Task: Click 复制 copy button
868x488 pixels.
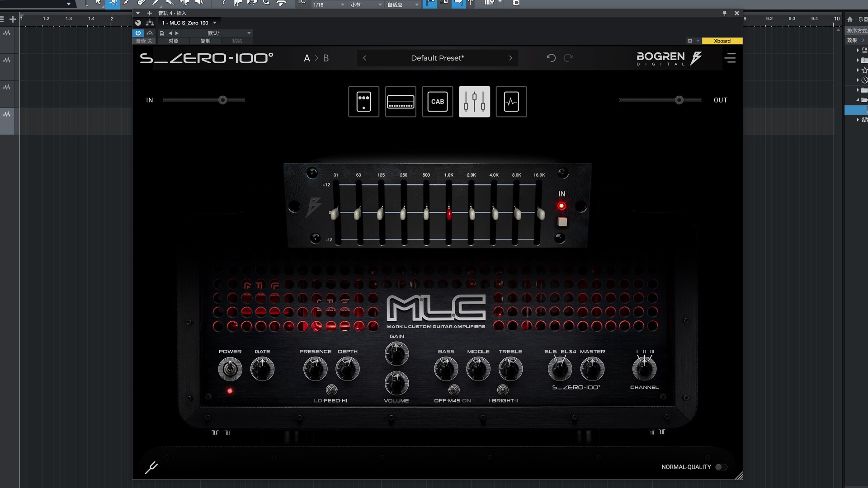Action: (x=205, y=41)
